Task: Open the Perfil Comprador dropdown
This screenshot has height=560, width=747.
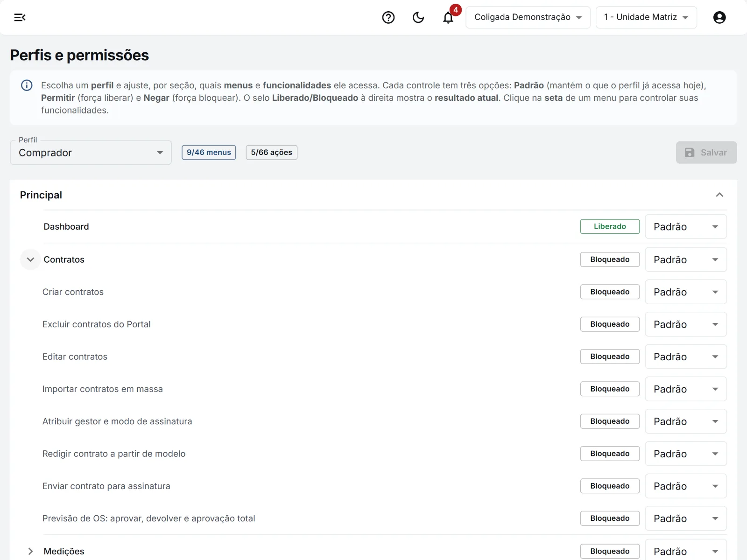Action: [91, 153]
